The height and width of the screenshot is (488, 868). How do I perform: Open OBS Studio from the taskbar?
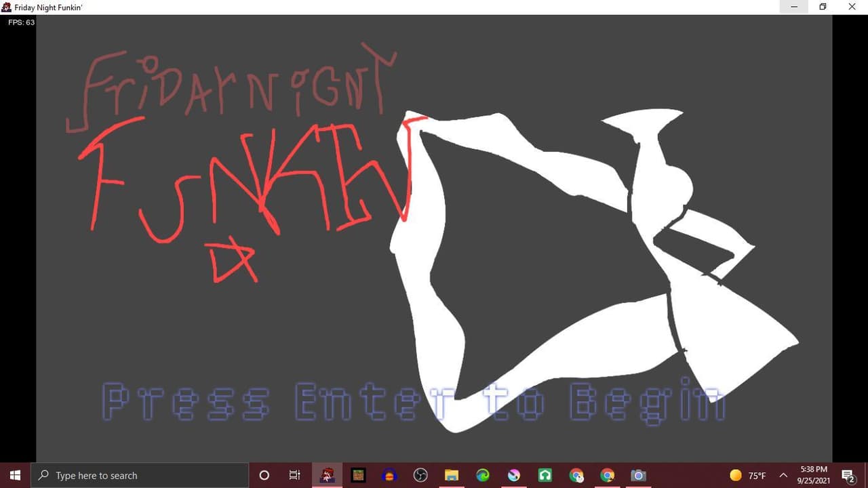420,475
